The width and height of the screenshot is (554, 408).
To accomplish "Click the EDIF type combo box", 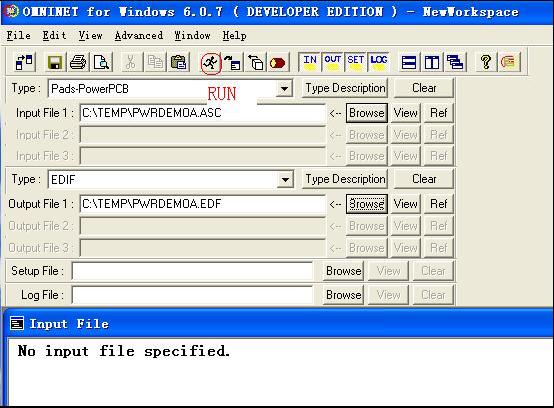I will [x=171, y=179].
